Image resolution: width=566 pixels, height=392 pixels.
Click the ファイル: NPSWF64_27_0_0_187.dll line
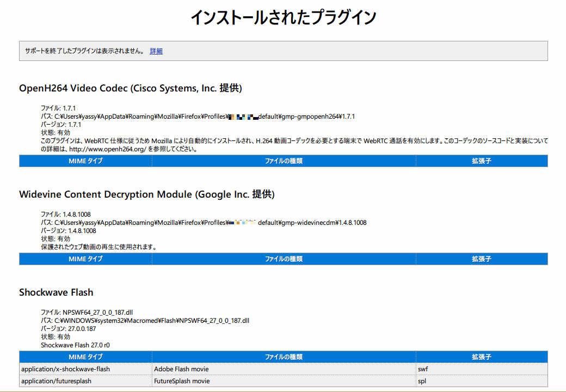[87, 312]
